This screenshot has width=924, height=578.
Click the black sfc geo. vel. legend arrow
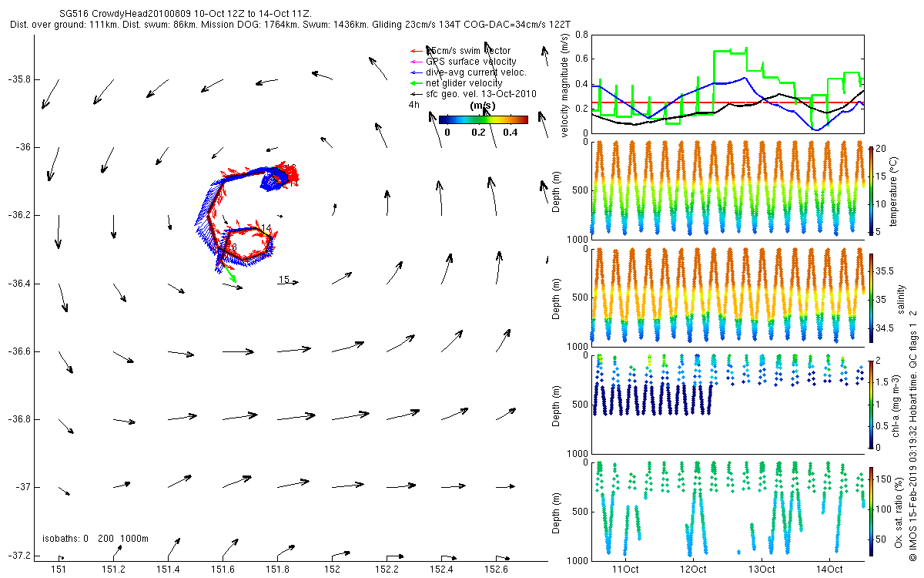418,94
